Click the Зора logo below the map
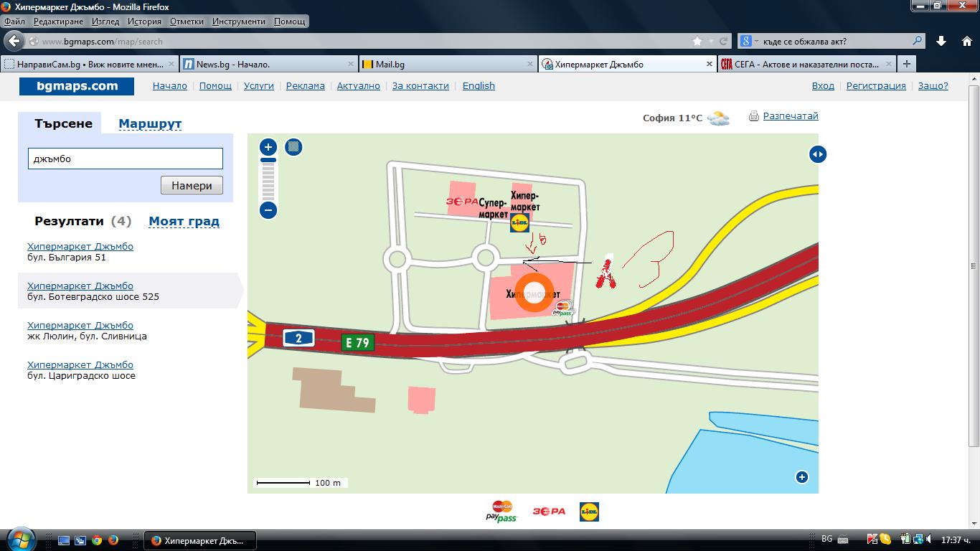Image resolution: width=980 pixels, height=551 pixels. tap(549, 512)
